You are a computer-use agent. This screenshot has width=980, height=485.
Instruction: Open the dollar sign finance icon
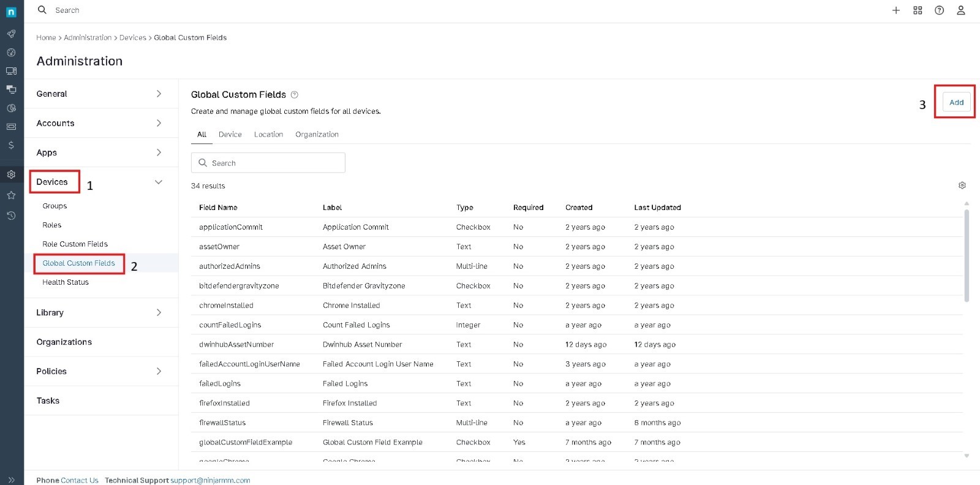tap(11, 145)
